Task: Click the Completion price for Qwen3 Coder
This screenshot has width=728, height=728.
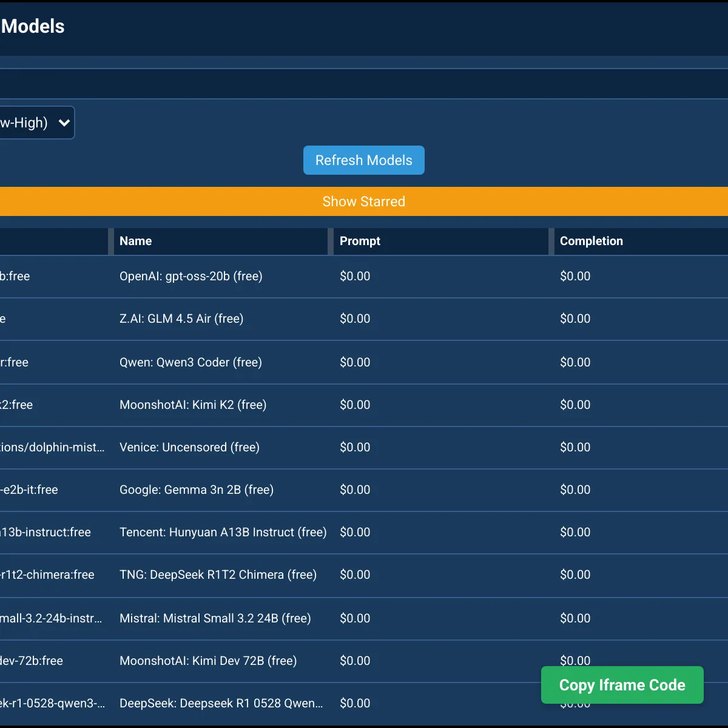Action: pos(575,362)
